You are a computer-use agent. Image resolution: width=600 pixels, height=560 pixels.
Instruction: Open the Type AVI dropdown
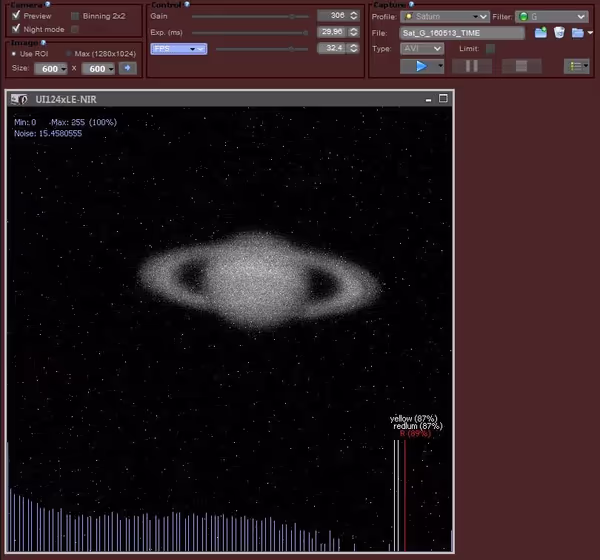click(422, 49)
